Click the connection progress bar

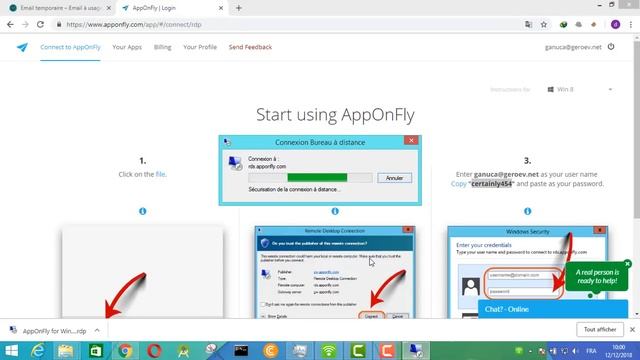310,178
